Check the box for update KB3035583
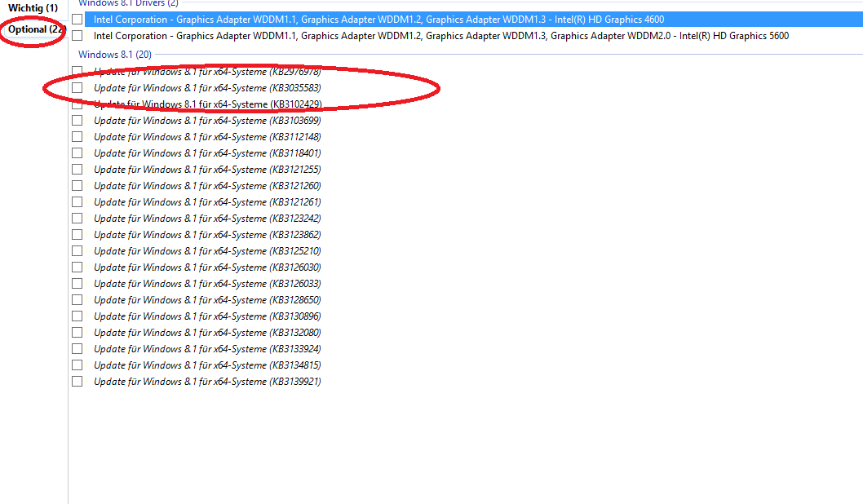 click(x=77, y=87)
